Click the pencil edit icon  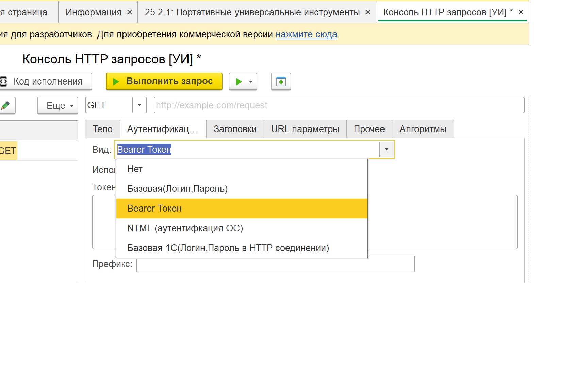[x=6, y=105]
